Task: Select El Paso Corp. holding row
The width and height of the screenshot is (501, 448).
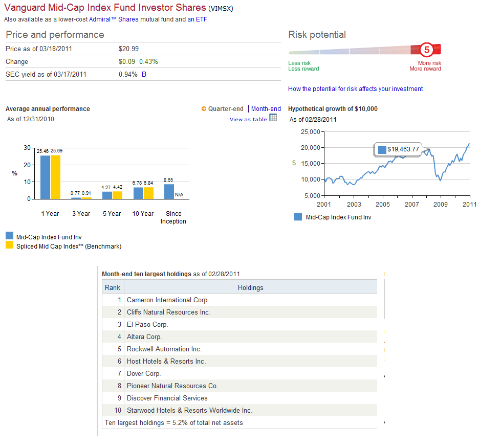Action: coord(239,324)
